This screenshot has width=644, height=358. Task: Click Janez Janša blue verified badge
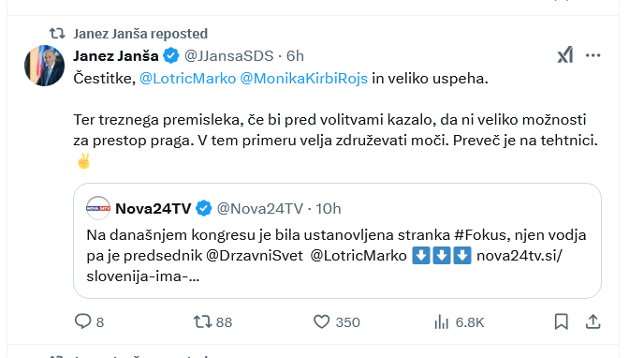pos(171,55)
